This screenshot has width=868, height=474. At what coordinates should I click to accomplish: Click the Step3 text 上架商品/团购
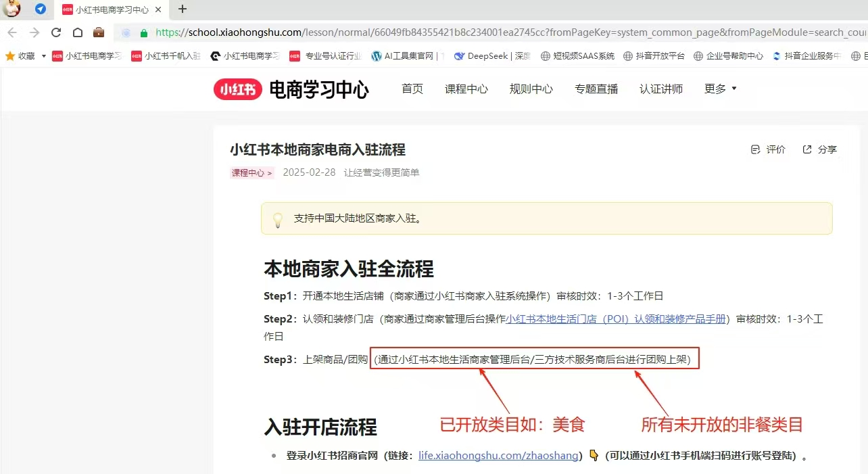coord(335,359)
